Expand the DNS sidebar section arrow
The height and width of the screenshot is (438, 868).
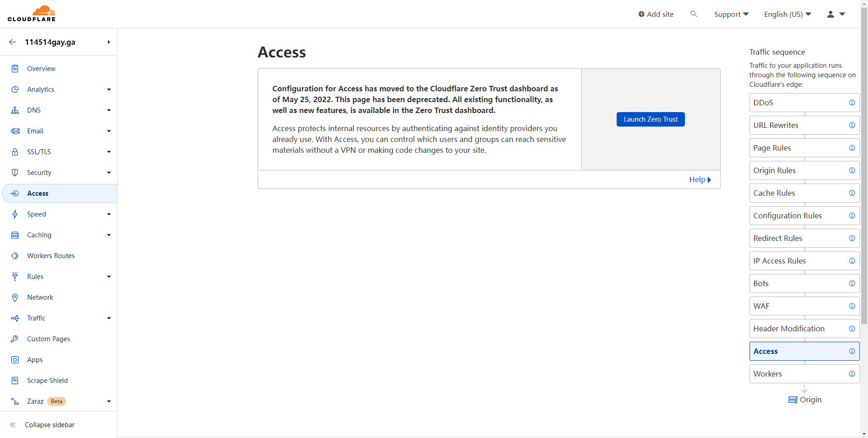(x=109, y=110)
